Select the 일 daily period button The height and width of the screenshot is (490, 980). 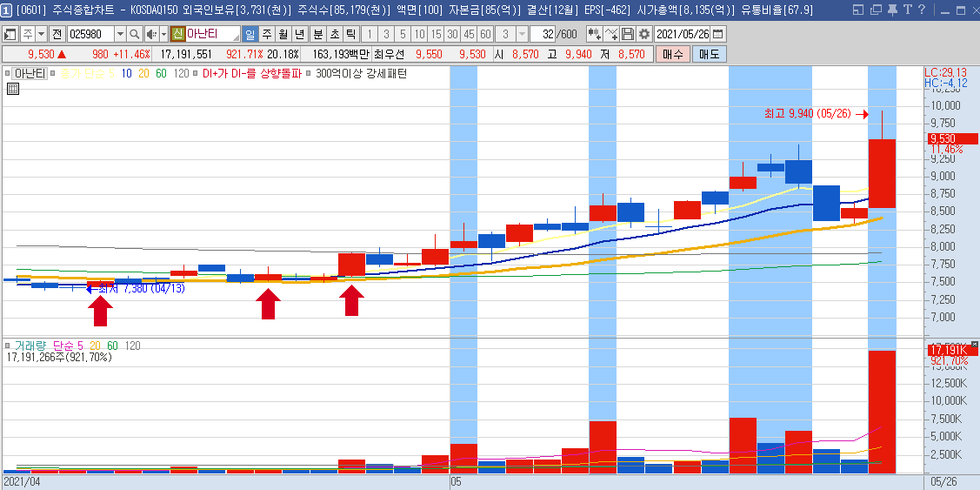pyautogui.click(x=250, y=35)
